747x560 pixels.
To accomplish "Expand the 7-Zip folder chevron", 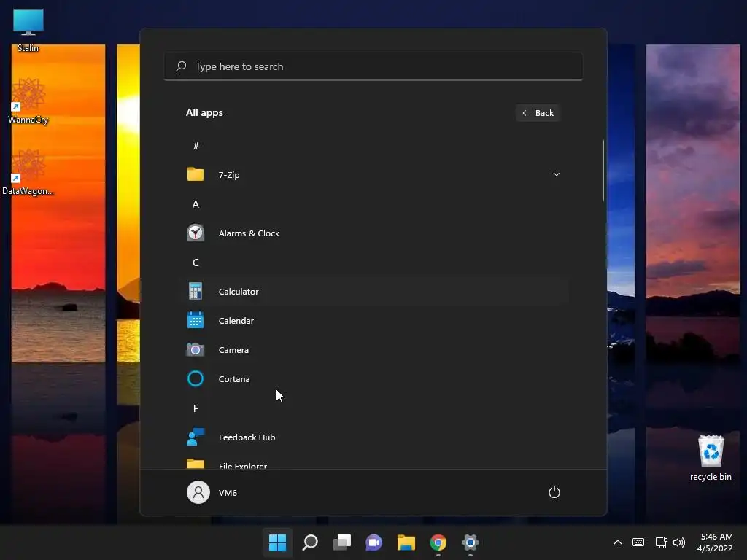I will coord(556,174).
